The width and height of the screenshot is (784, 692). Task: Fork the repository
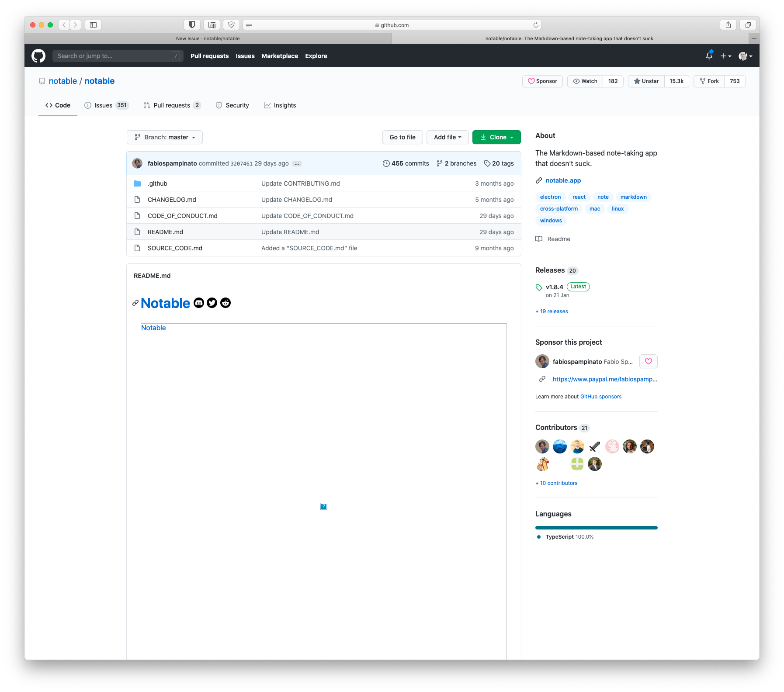[x=709, y=81]
